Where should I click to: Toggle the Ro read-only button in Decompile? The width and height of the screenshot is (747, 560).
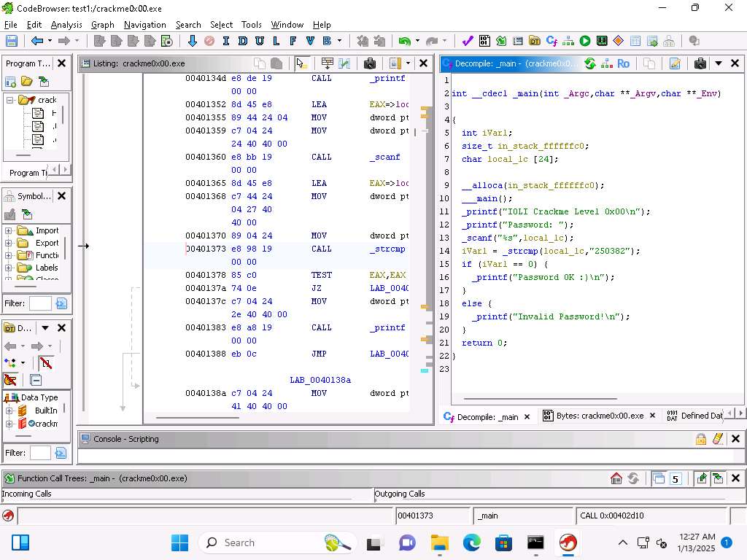pyautogui.click(x=623, y=63)
